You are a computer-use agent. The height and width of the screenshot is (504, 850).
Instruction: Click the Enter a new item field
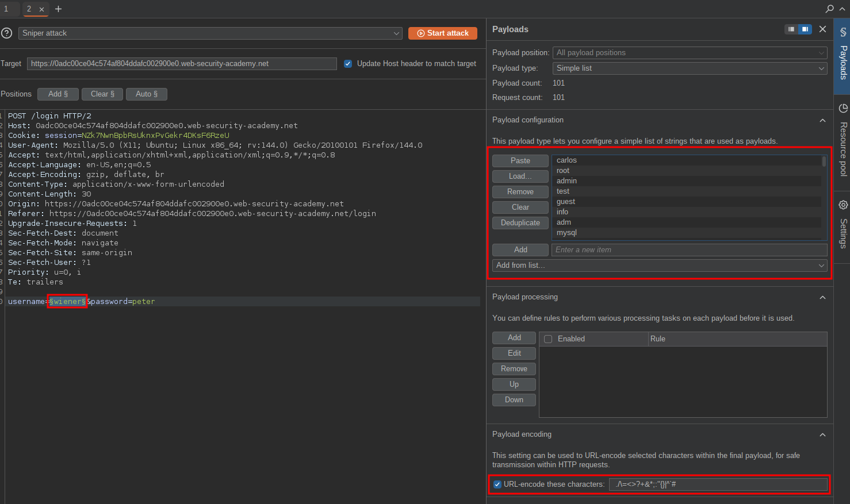coord(689,250)
